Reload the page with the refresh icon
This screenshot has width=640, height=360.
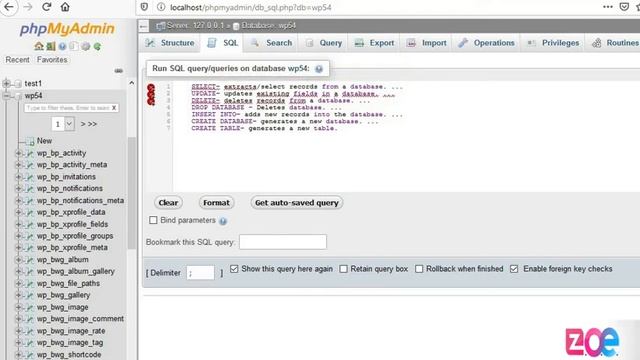click(47, 7)
